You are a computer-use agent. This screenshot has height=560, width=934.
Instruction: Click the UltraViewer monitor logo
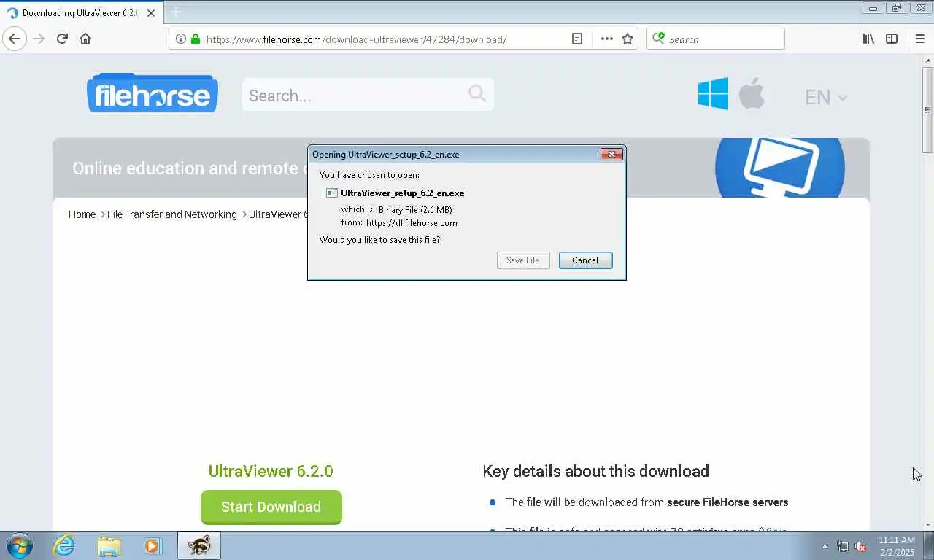[x=779, y=166]
